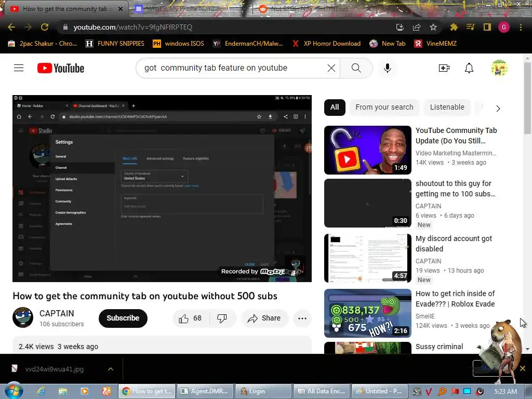Screen dimensions: 532x399
Task: Open CAPTAIN channel avatar
Action: pos(23,317)
